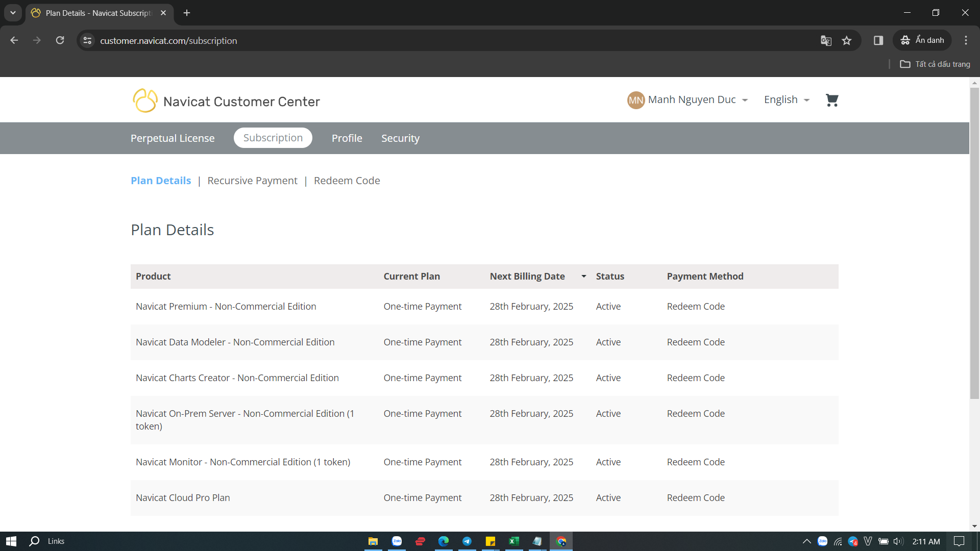The width and height of the screenshot is (980, 551).
Task: Open Excel from the taskbar
Action: click(x=514, y=541)
